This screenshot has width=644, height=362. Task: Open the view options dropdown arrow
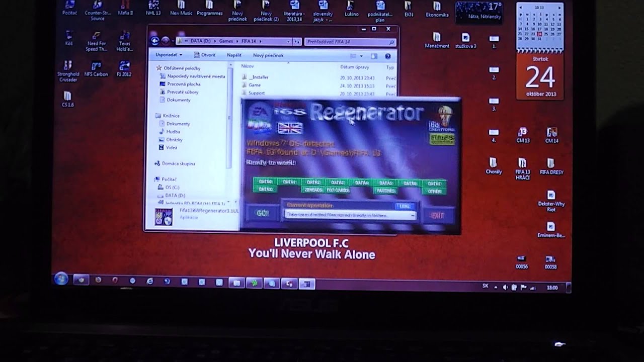pyautogui.click(x=361, y=56)
